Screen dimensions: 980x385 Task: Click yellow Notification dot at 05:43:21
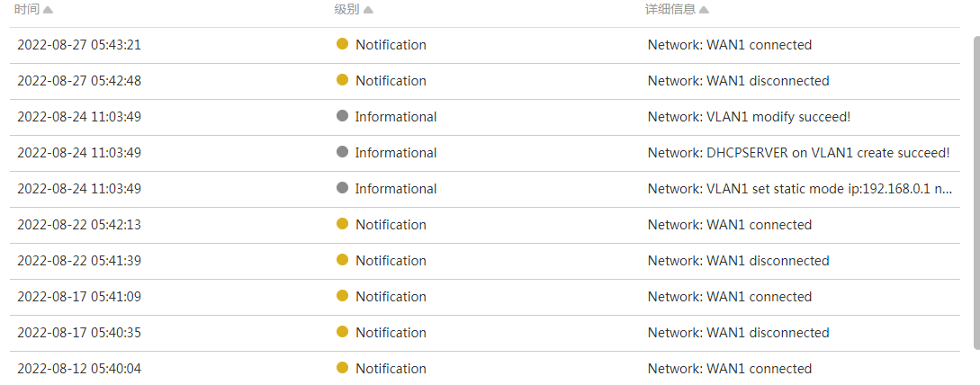pyautogui.click(x=342, y=44)
